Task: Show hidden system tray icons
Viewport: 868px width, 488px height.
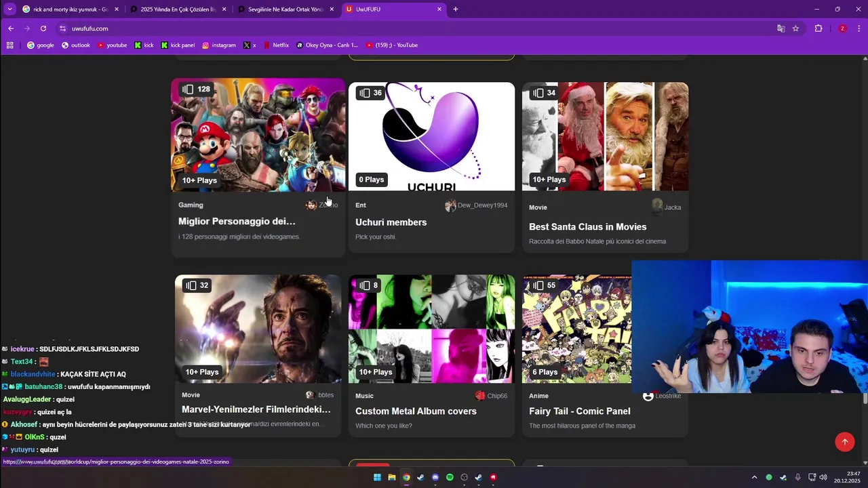Action: [754, 477]
